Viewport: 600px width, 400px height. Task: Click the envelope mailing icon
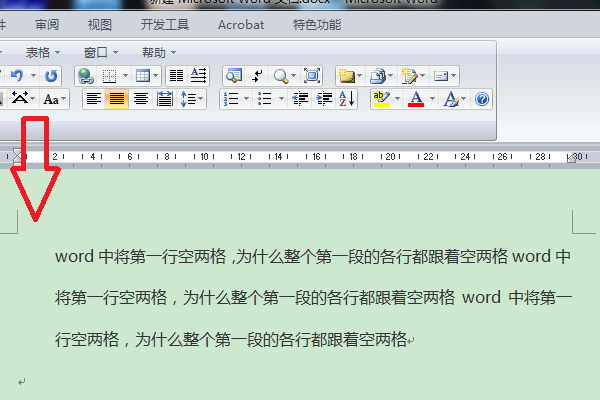pyautogui.click(x=441, y=76)
